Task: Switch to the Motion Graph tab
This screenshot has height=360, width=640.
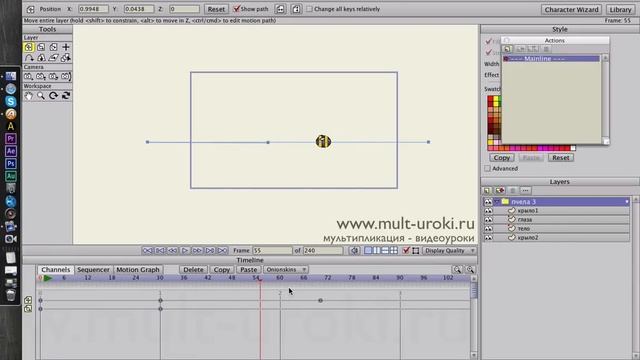Action: pos(138,270)
